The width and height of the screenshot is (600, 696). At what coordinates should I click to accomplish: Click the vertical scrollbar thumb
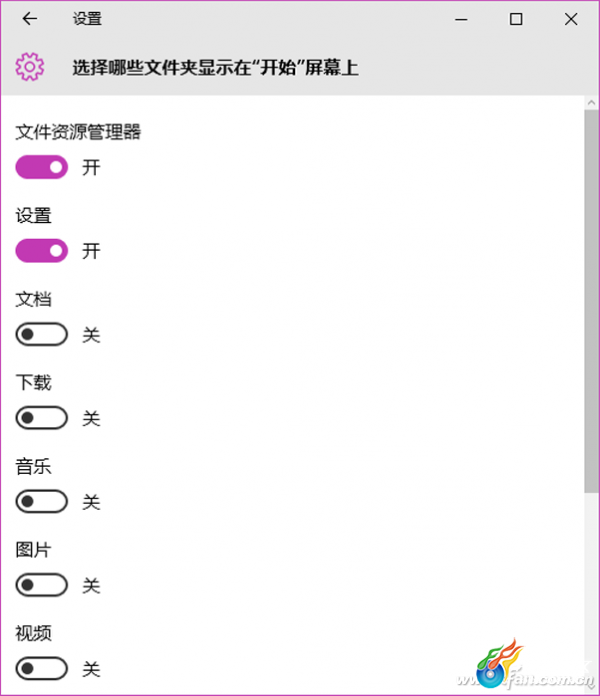(x=591, y=301)
